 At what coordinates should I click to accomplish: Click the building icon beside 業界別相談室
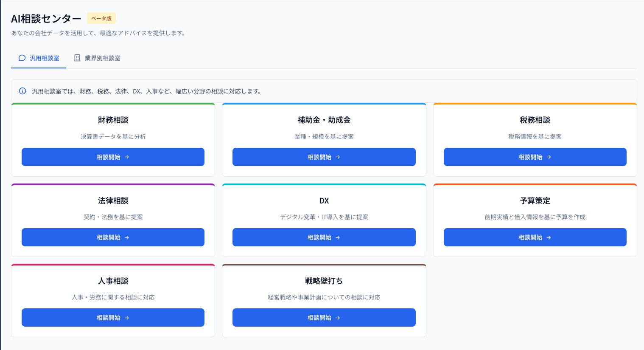(x=77, y=57)
